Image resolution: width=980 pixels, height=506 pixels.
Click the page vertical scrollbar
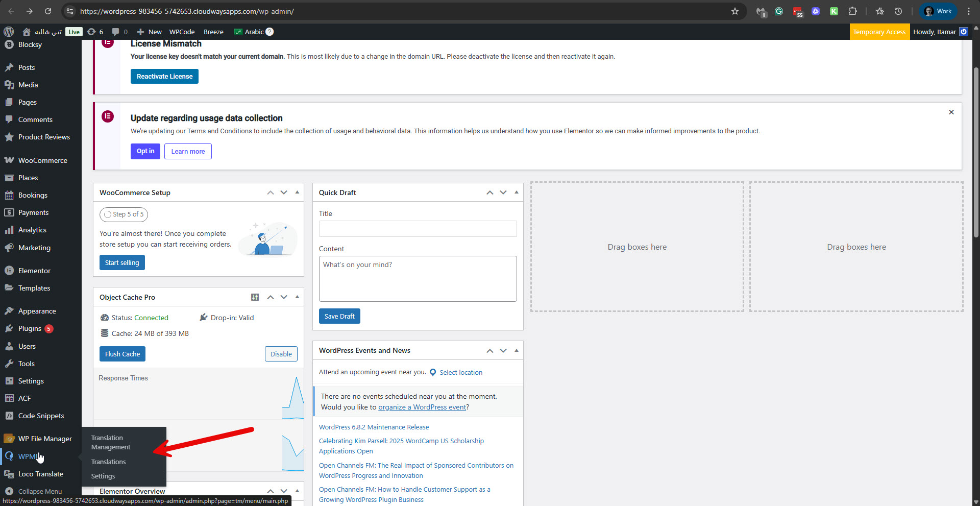pyautogui.click(x=976, y=153)
